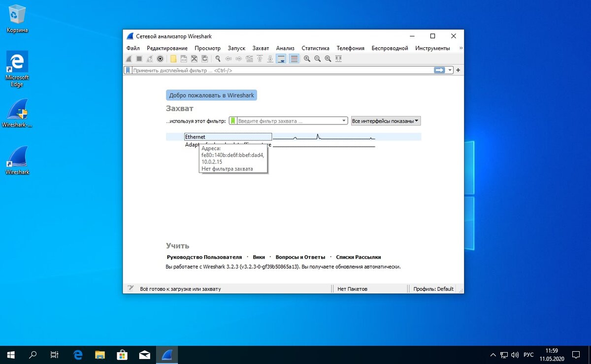Close the capture file via toolbar icon
Image resolution: width=591 pixels, height=364 pixels.
[194, 59]
